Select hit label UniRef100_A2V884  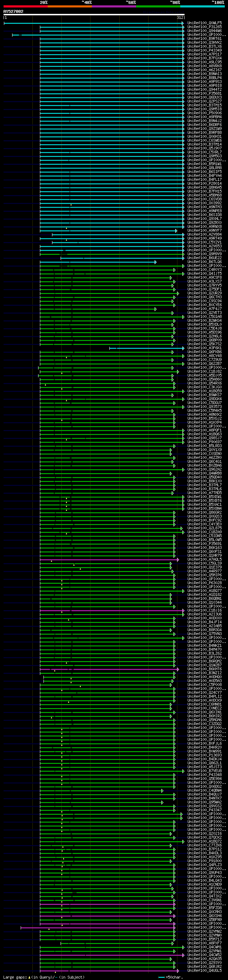tap(205, 234)
